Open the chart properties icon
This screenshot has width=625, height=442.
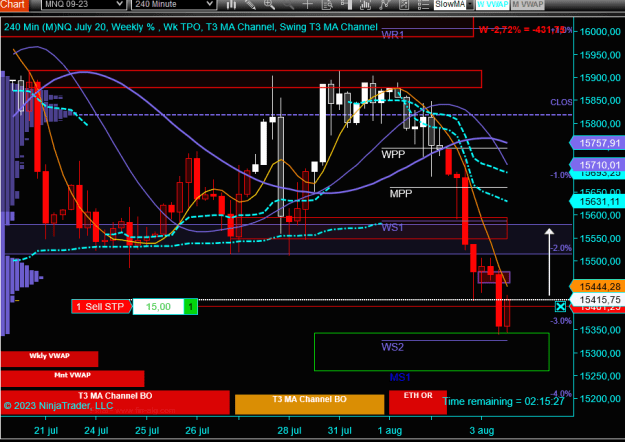pyautogui.click(x=403, y=5)
